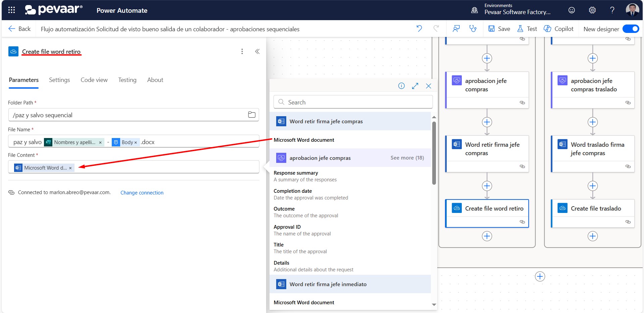Open the dynamic content info icon
Viewport: 644px width, 313px height.
coord(401,86)
